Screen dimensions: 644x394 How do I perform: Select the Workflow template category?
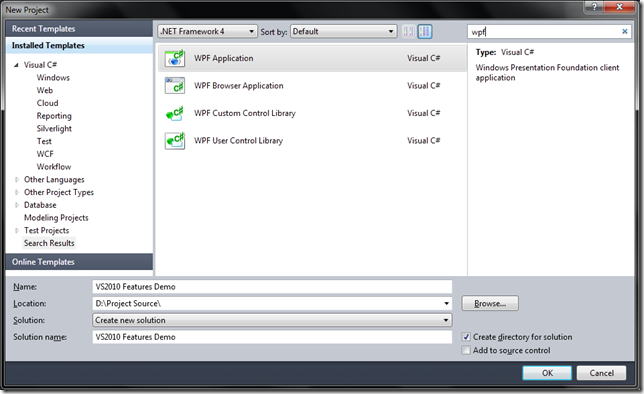(54, 167)
